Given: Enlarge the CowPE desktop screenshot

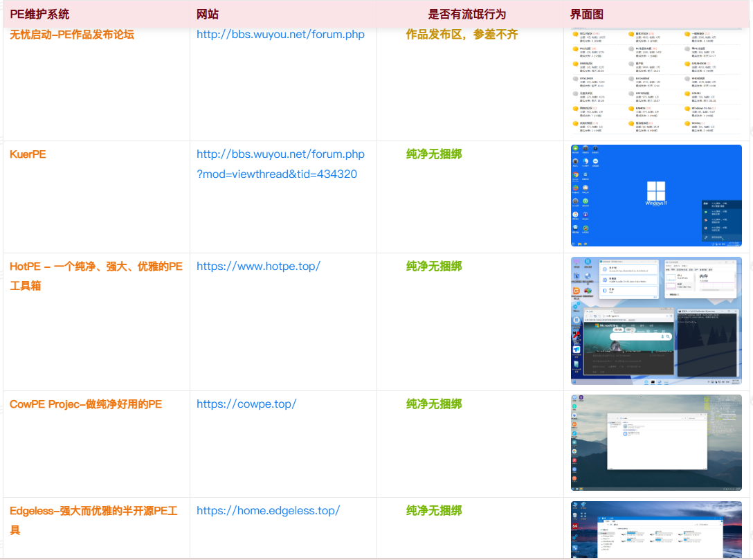Looking at the screenshot, I should tap(656, 442).
